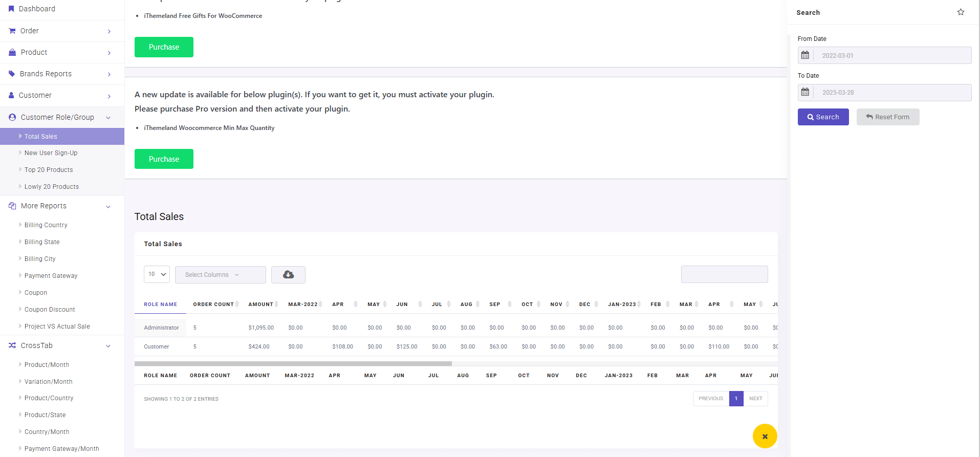Screen dimensions: 980x457
Task: Open the Select Columns dropdown
Action: pos(220,274)
